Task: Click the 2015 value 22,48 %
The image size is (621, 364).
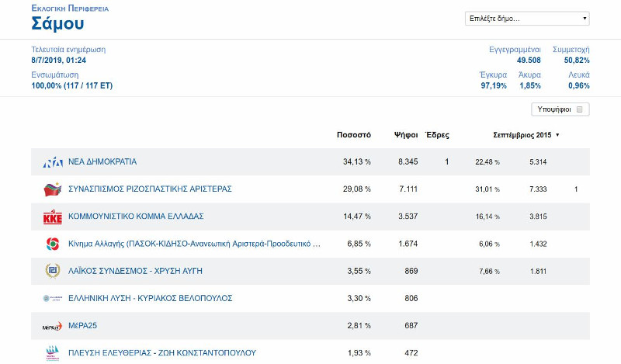Action: 487,162
